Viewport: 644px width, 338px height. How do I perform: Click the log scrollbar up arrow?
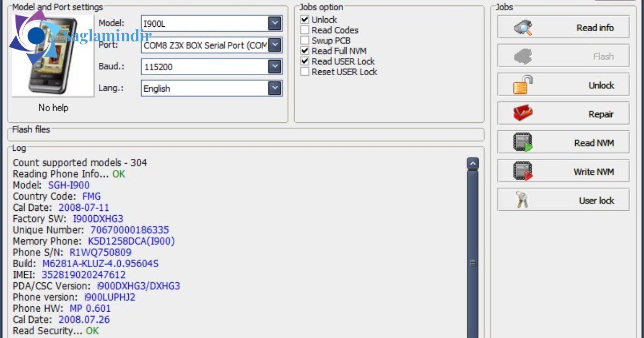473,163
